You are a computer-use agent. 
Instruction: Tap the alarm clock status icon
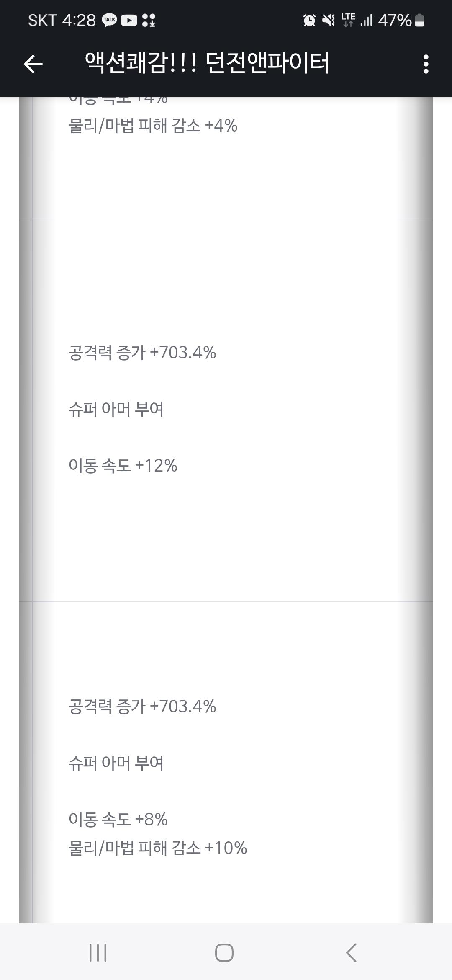309,20
